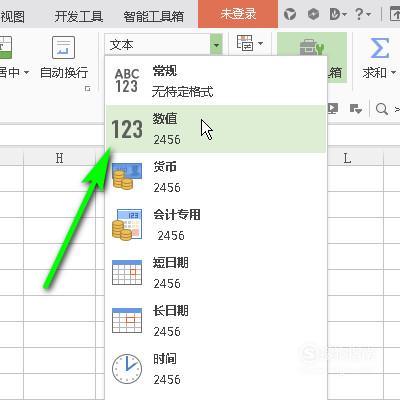400x400 pixels.
Task: Click the calendar icon beside 短日期
Action: [127, 273]
